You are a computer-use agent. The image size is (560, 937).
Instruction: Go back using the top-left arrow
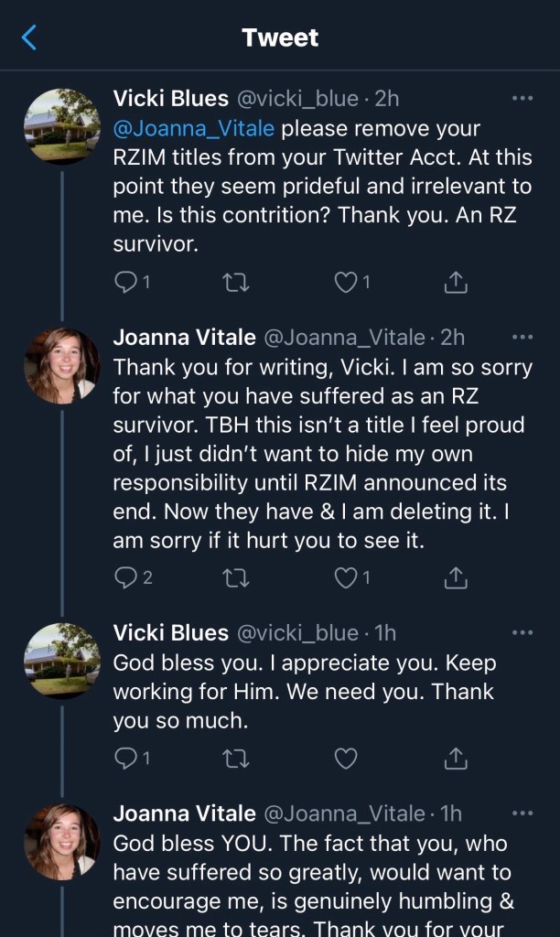29,38
